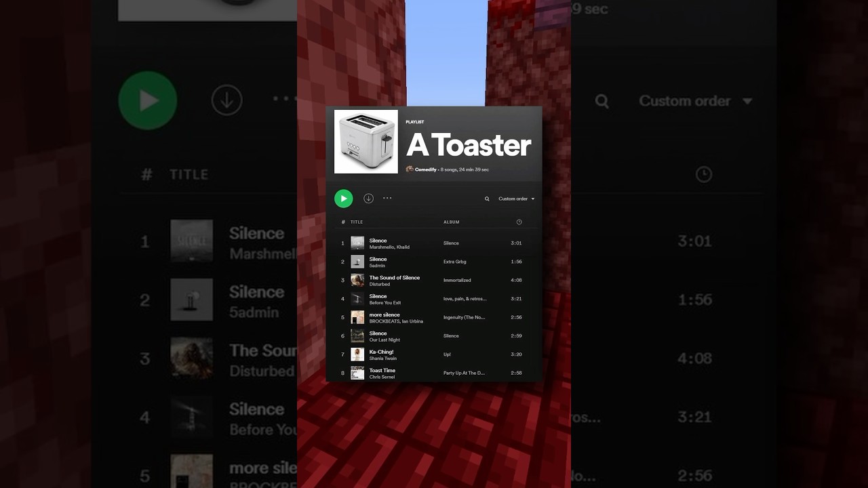Click the Ka-Ching! track title
The image size is (868, 488).
(381, 352)
